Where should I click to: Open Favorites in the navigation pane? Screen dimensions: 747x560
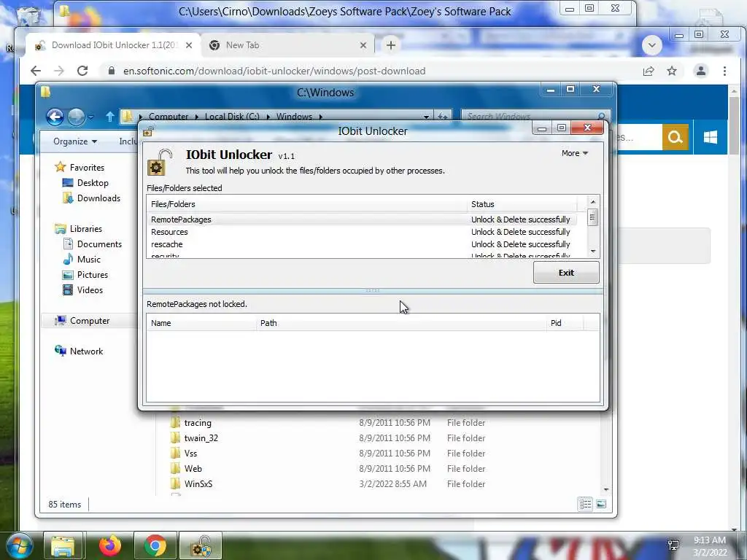pos(87,168)
